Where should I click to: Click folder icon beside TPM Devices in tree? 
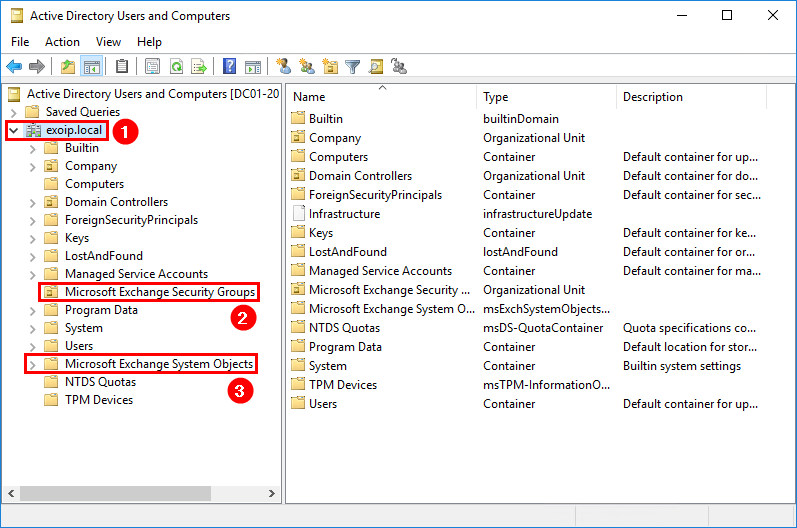pos(51,400)
